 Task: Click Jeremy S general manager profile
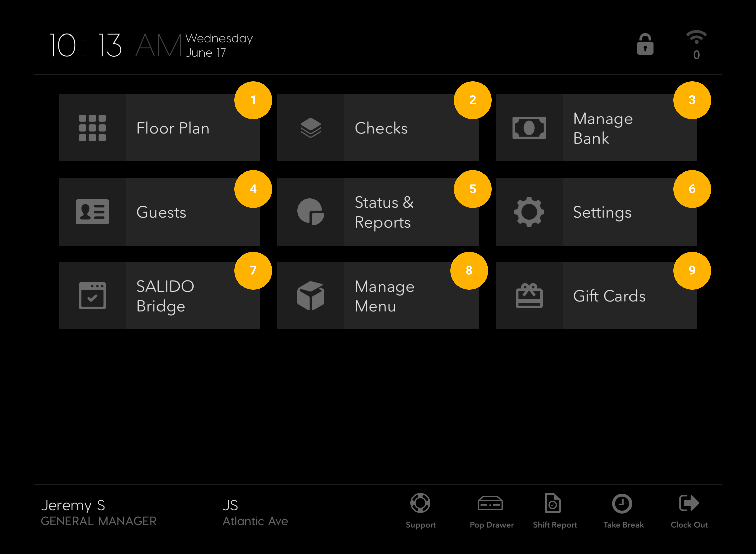coord(99,512)
